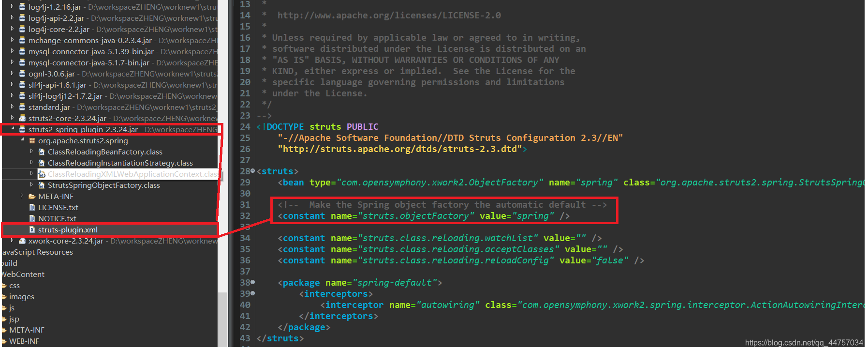Screen dimensions: 868x352
Task: Click the log4j-api-2.2.jar jar icon
Action: tap(22, 18)
